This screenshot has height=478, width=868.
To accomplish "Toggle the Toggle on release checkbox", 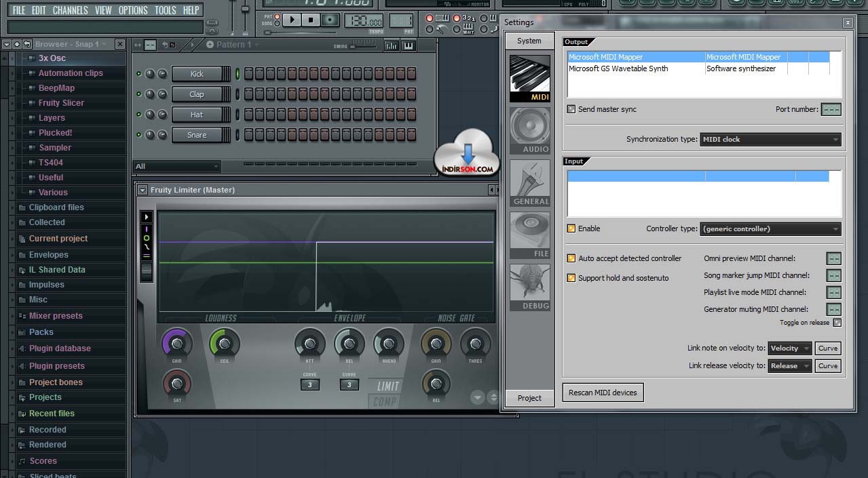I will [837, 323].
